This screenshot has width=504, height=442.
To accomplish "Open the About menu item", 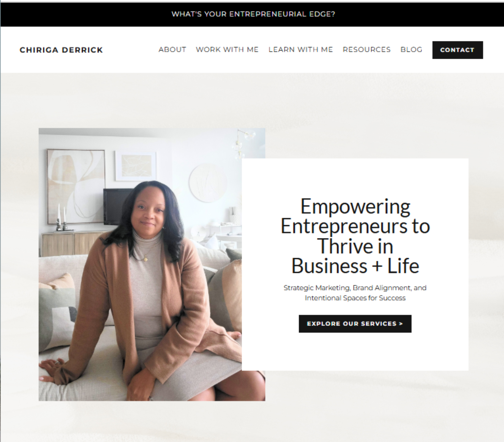I will point(172,49).
